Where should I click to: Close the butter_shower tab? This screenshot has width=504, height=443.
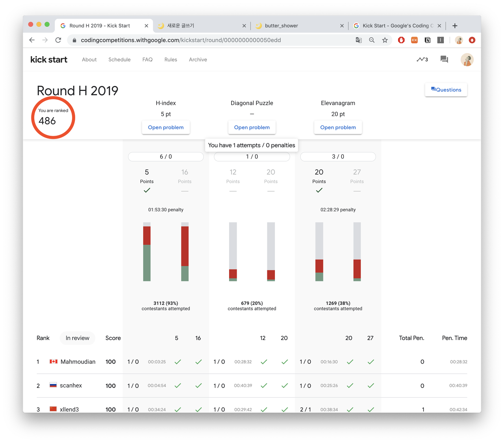tap(342, 26)
